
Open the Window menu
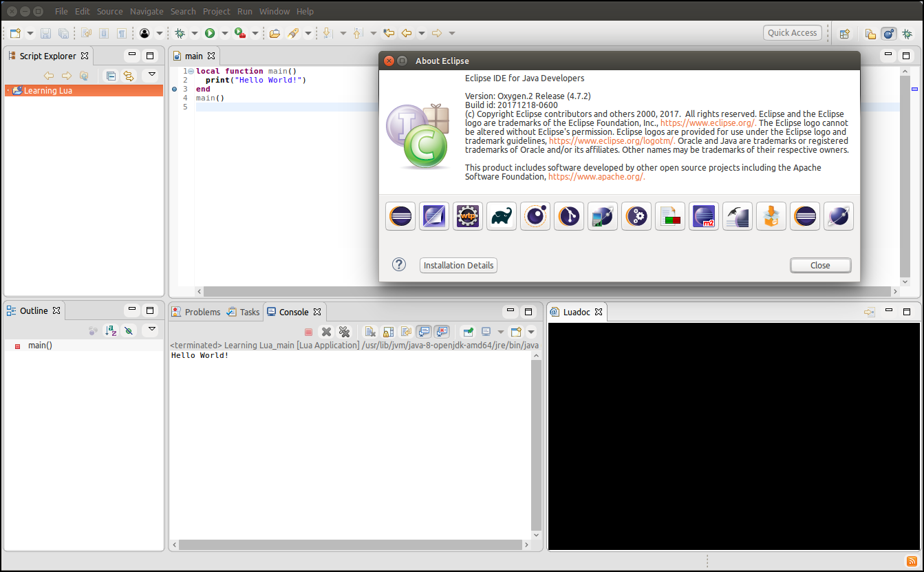click(x=275, y=12)
